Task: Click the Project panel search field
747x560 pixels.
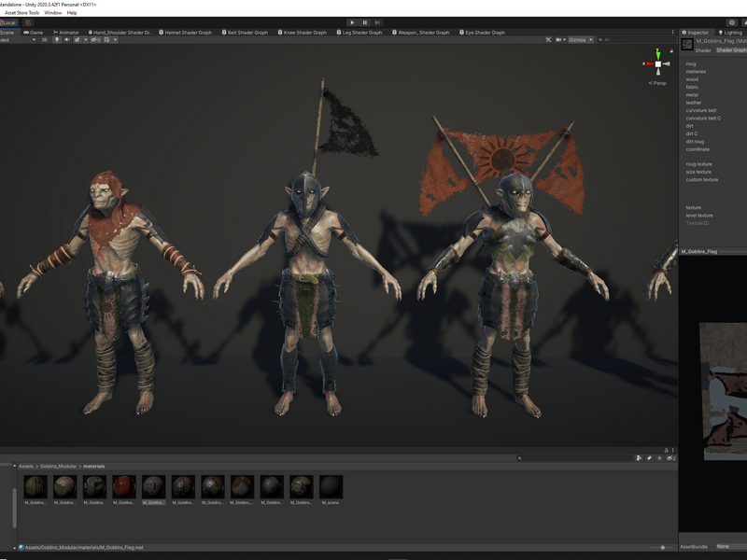Action: 575,458
